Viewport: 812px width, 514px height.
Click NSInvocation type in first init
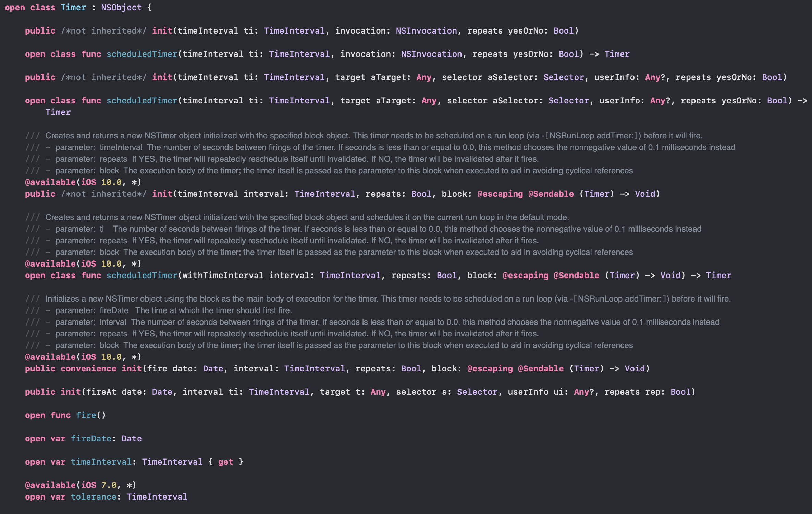(x=426, y=31)
